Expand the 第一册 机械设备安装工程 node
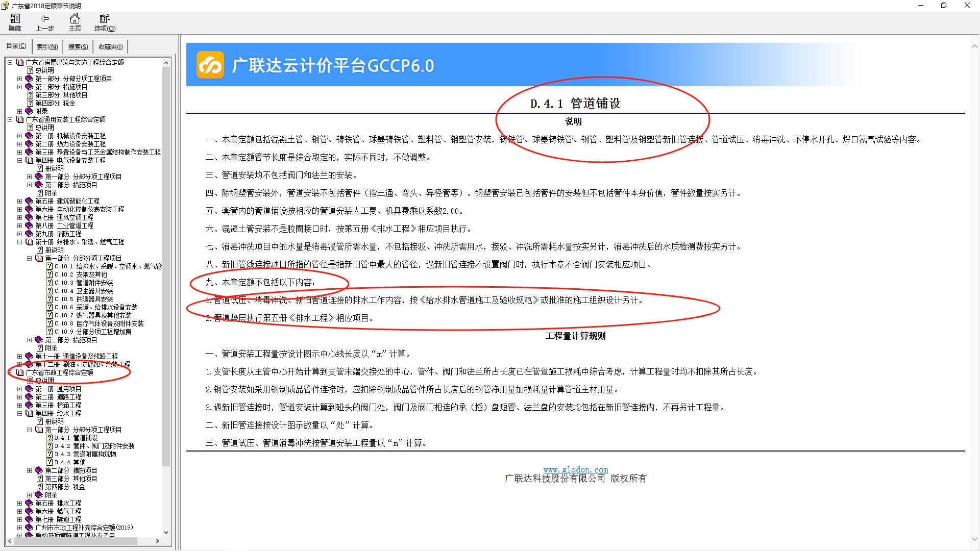The image size is (980, 551). pos(19,136)
